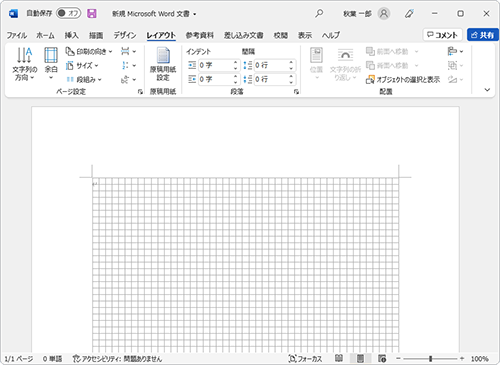The image size is (500, 365).
Task: Open the line numbers icon dropdown
Action: tap(128, 65)
